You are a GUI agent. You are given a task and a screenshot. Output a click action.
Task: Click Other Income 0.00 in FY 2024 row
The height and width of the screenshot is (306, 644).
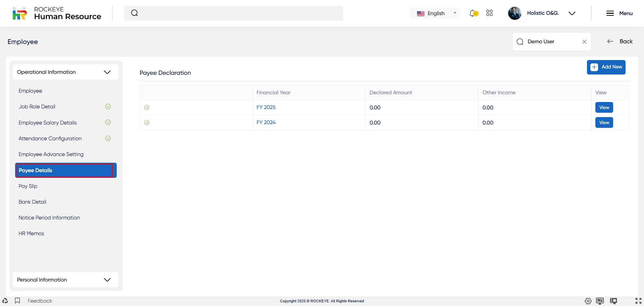[488, 123]
